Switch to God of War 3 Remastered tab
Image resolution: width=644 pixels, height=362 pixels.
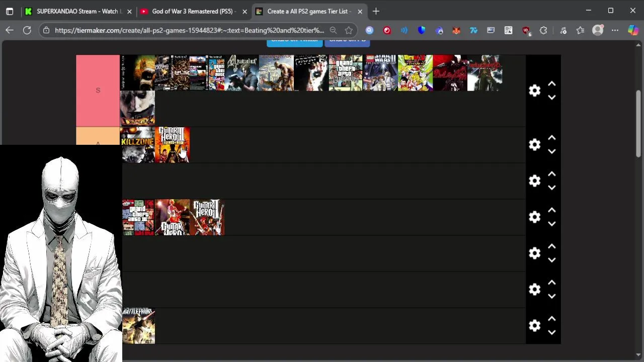pos(193,11)
